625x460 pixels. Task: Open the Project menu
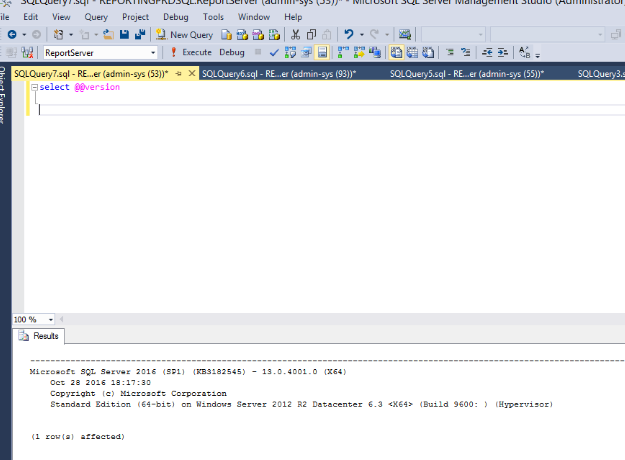136,17
